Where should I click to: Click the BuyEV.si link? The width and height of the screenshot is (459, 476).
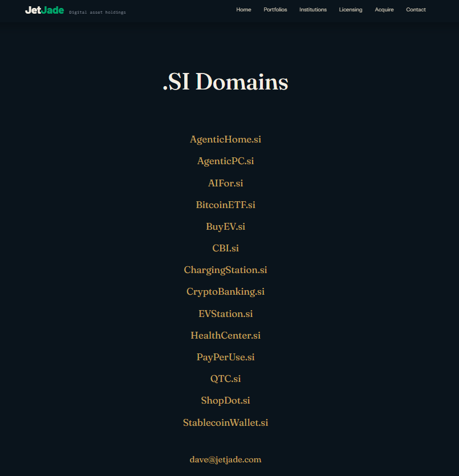point(226,227)
